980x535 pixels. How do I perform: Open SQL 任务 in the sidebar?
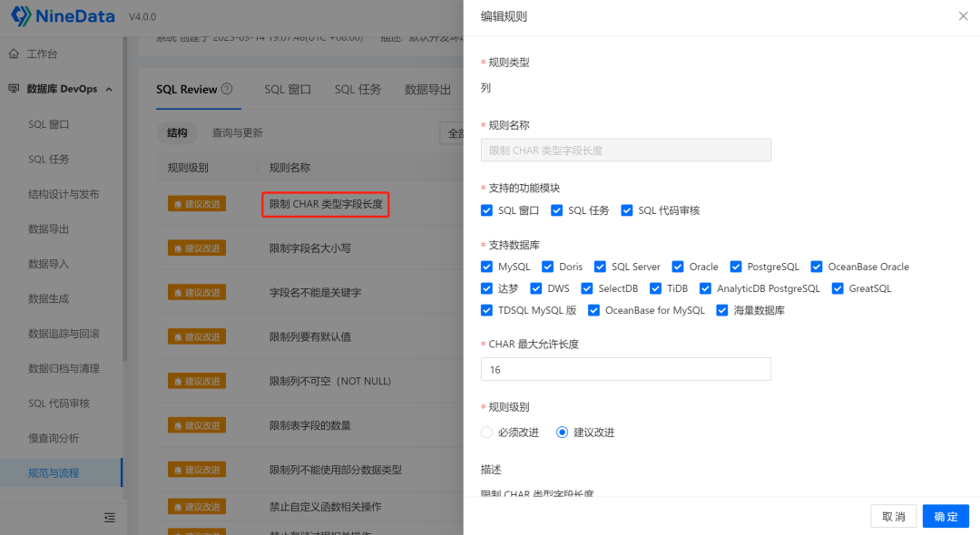(49, 160)
